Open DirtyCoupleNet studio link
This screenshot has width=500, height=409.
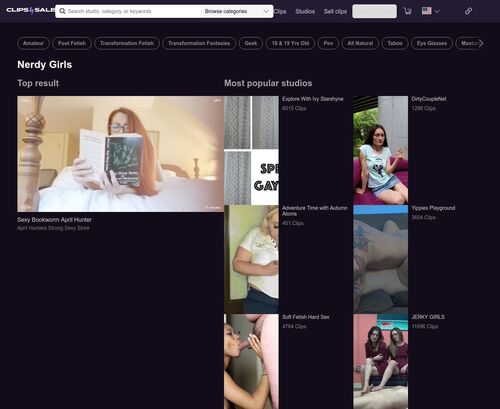pyautogui.click(x=429, y=99)
